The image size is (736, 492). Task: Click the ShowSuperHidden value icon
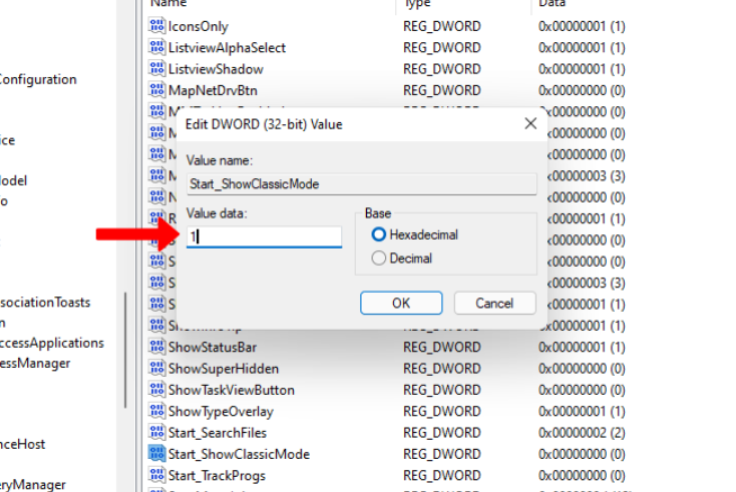coord(157,368)
